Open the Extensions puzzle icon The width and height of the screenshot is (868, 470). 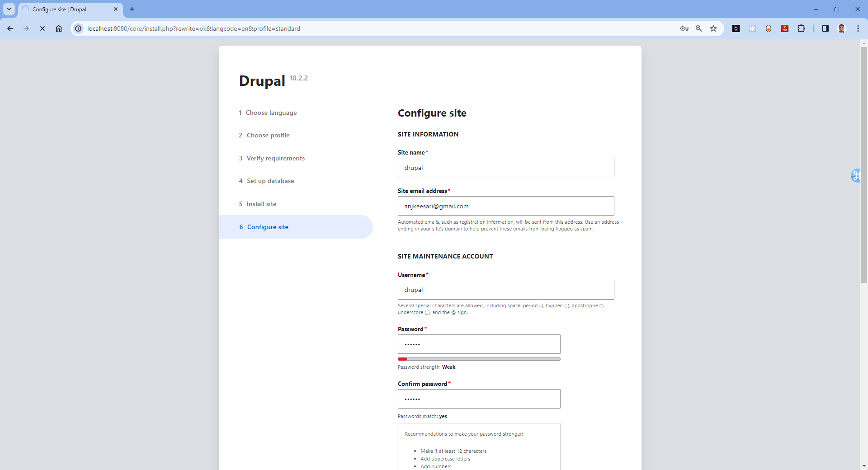[x=801, y=28]
